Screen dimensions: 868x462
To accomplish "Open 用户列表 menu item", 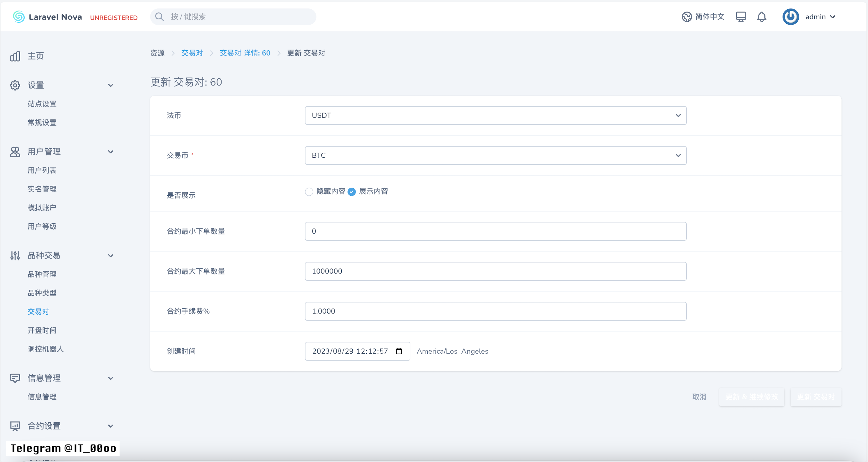I will tap(42, 170).
